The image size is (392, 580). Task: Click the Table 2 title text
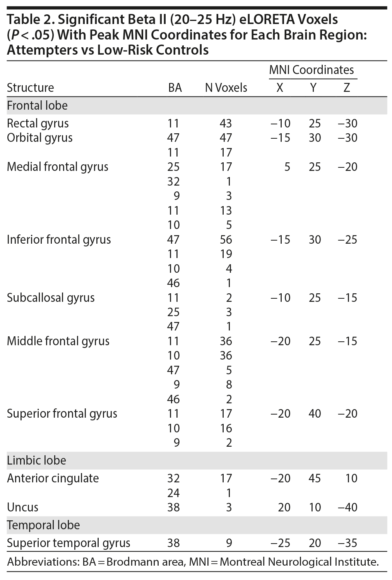(x=187, y=34)
